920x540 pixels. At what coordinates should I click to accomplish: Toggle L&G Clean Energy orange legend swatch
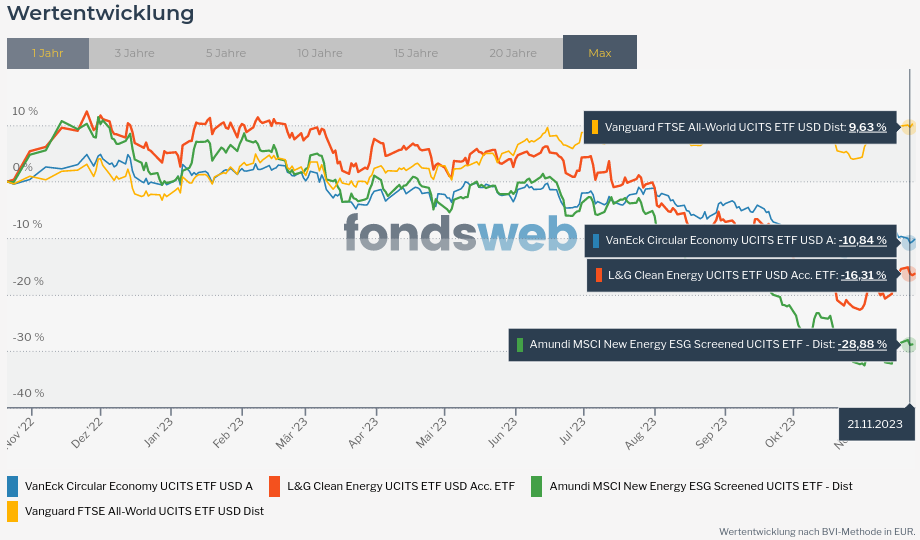275,486
